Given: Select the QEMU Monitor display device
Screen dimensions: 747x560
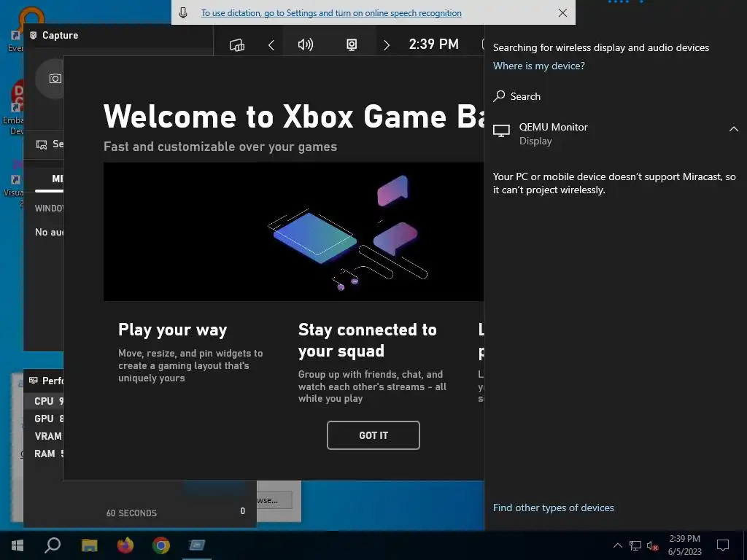Looking at the screenshot, I should tap(616, 134).
